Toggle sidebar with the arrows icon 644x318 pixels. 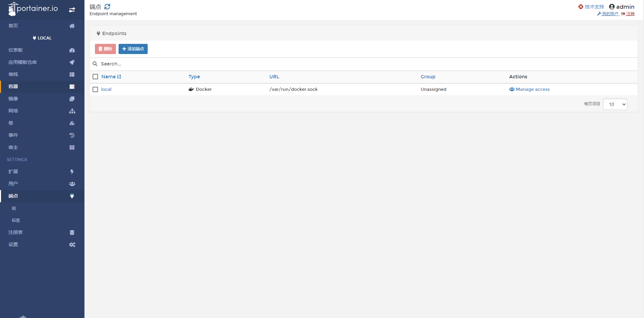(x=72, y=10)
